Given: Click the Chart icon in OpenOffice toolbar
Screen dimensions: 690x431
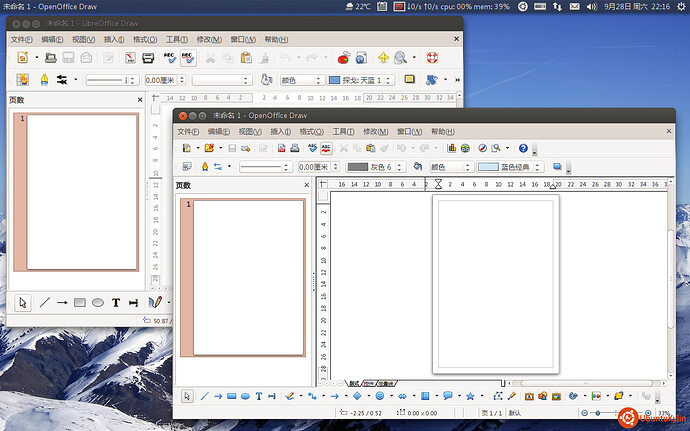Looking at the screenshot, I should coord(452,148).
